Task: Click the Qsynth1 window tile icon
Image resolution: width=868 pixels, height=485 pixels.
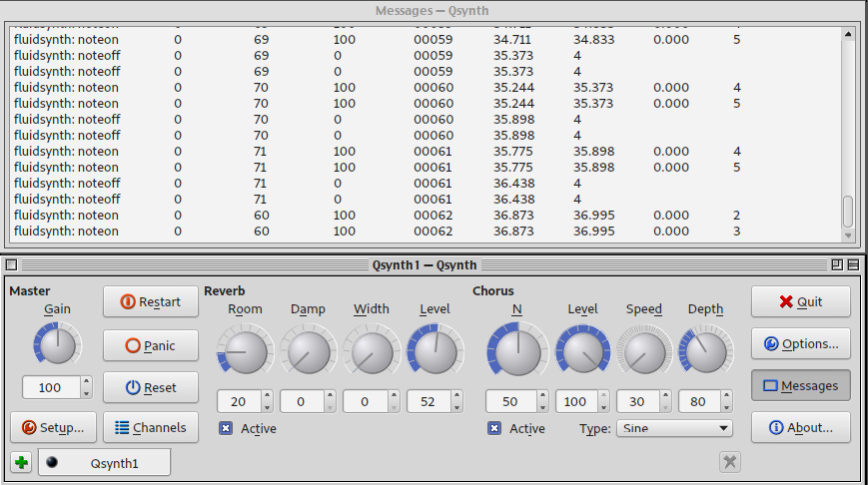Action: [837, 264]
